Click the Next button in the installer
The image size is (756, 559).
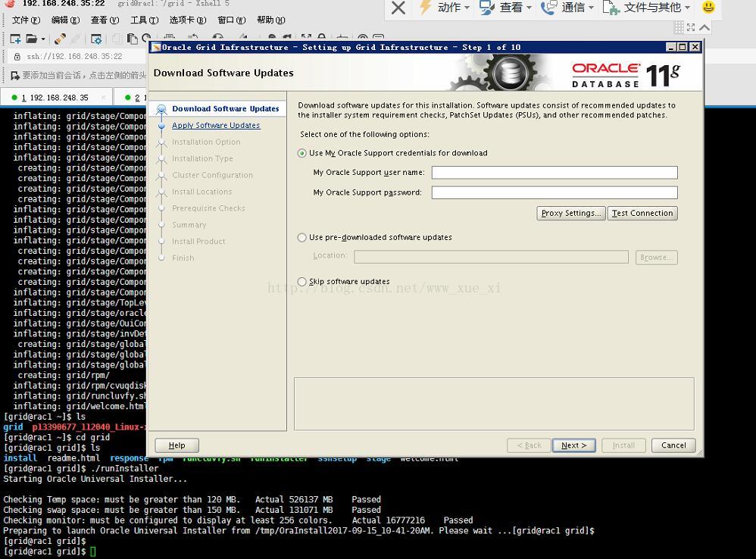coord(573,445)
